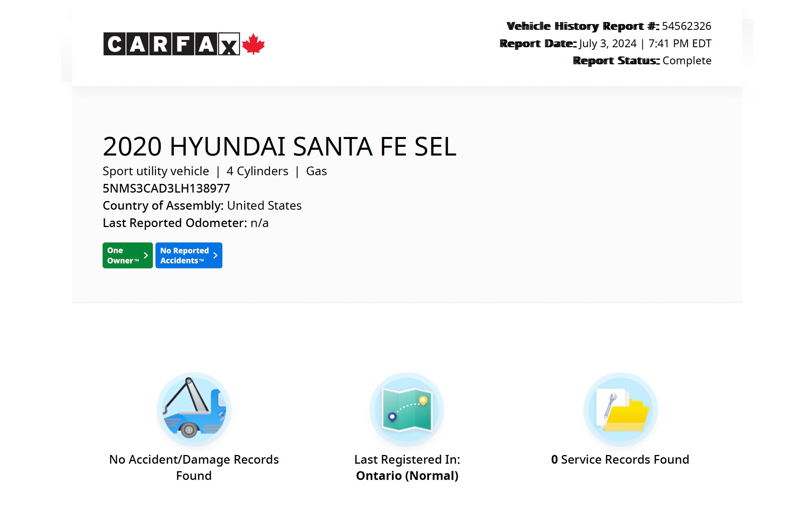Select the 2020 HYUNDAI SANTA FE SEL heading
The height and width of the screenshot is (519, 812).
coord(280,147)
